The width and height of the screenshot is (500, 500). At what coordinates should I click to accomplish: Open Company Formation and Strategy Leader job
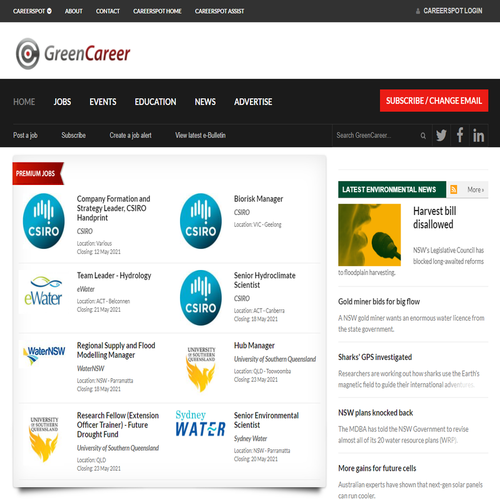[113, 208]
